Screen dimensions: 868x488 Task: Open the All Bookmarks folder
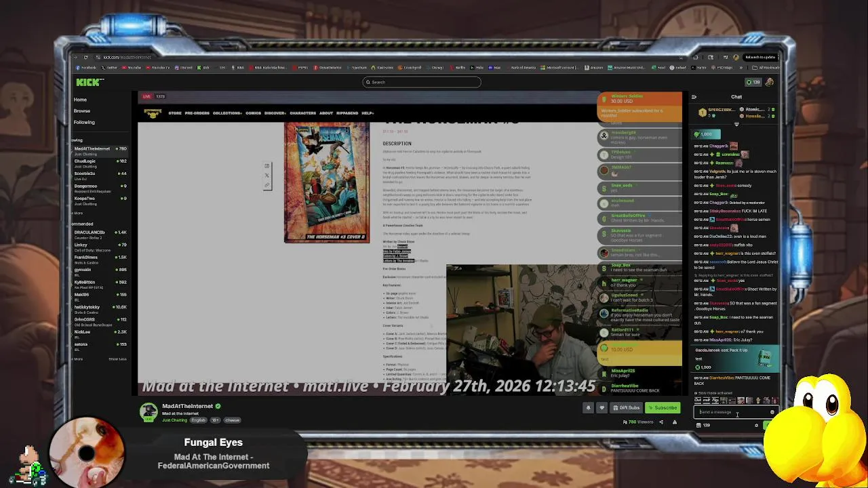(x=767, y=68)
